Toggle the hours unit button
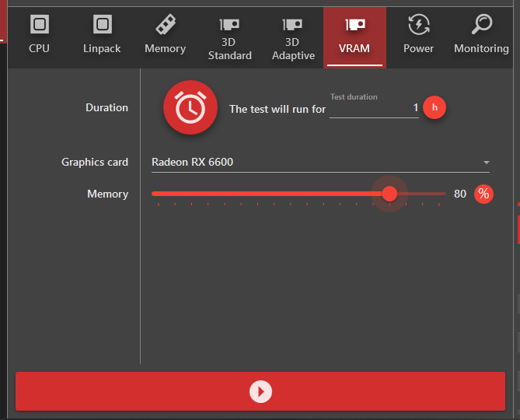The height and width of the screenshot is (420, 520). [434, 107]
